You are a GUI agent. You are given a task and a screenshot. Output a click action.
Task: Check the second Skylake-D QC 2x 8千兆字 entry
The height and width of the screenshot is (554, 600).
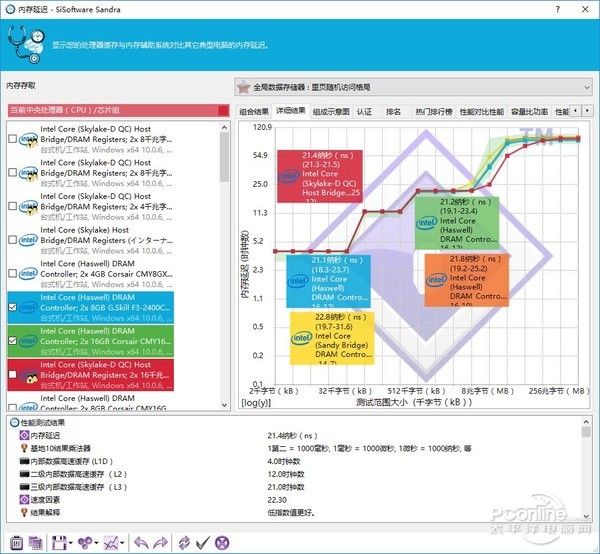(x=12, y=173)
